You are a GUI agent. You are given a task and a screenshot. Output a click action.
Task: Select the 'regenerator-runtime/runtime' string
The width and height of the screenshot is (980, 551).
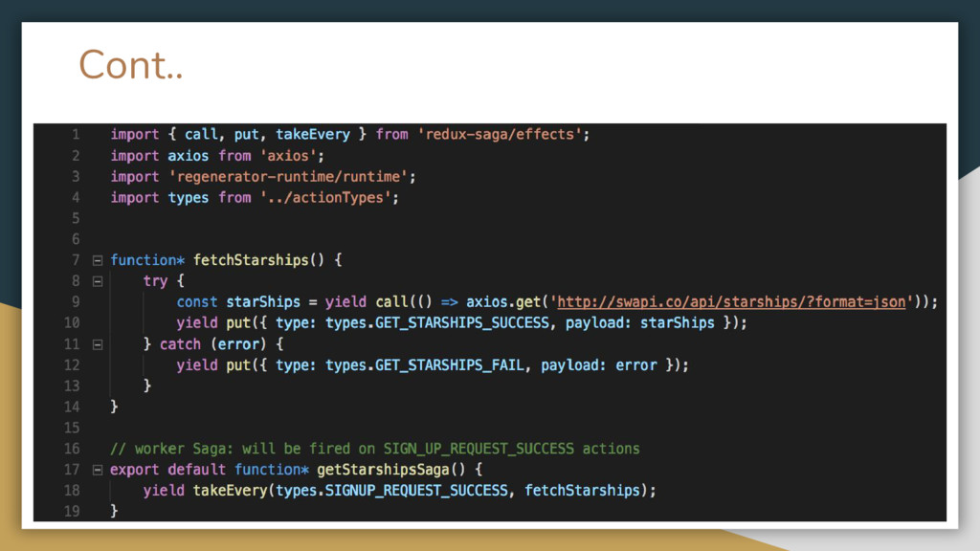[x=289, y=177]
